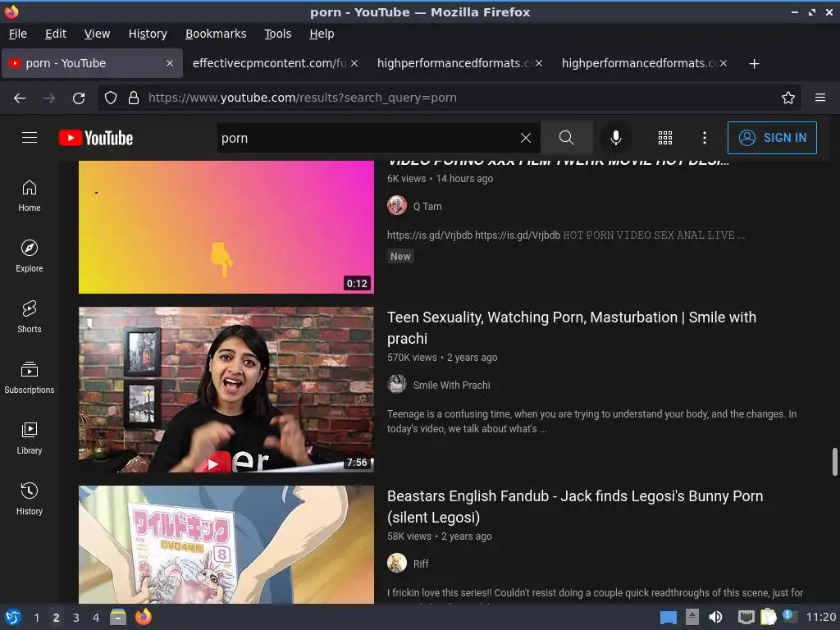840x630 pixels.
Task: Click the page vertical scrollbar handle
Action: [x=834, y=461]
